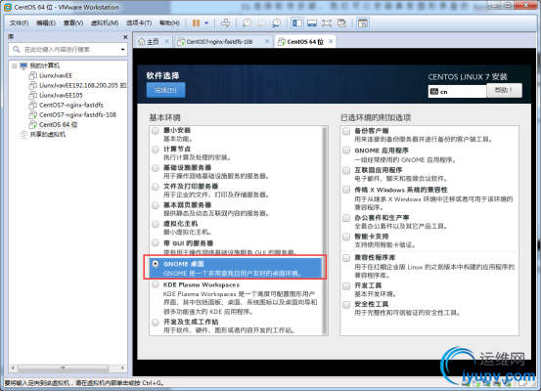
Task: Check the 兼容性程序库 checkbox
Action: pyautogui.click(x=346, y=257)
